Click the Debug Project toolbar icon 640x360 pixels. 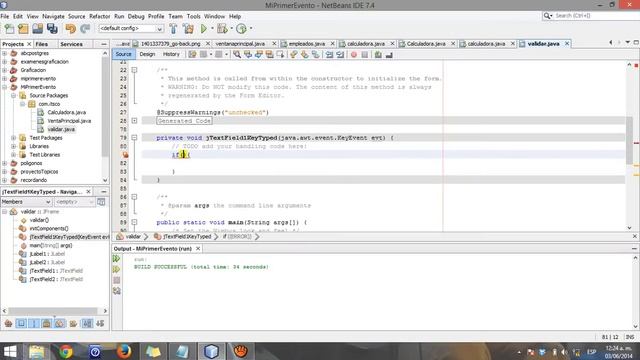click(x=222, y=29)
